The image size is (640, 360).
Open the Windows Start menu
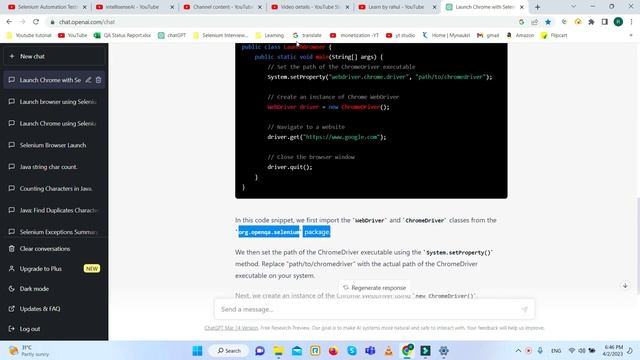[197, 351]
